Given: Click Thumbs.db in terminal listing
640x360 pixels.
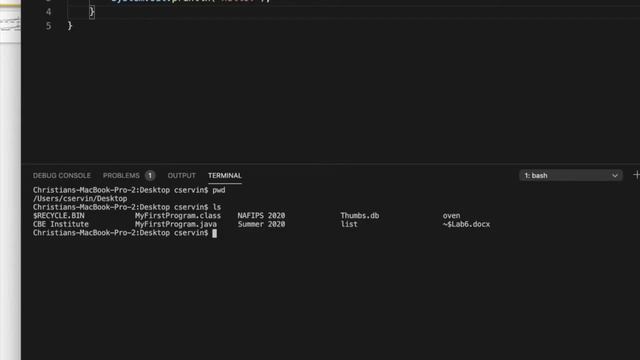Looking at the screenshot, I should pos(360,216).
